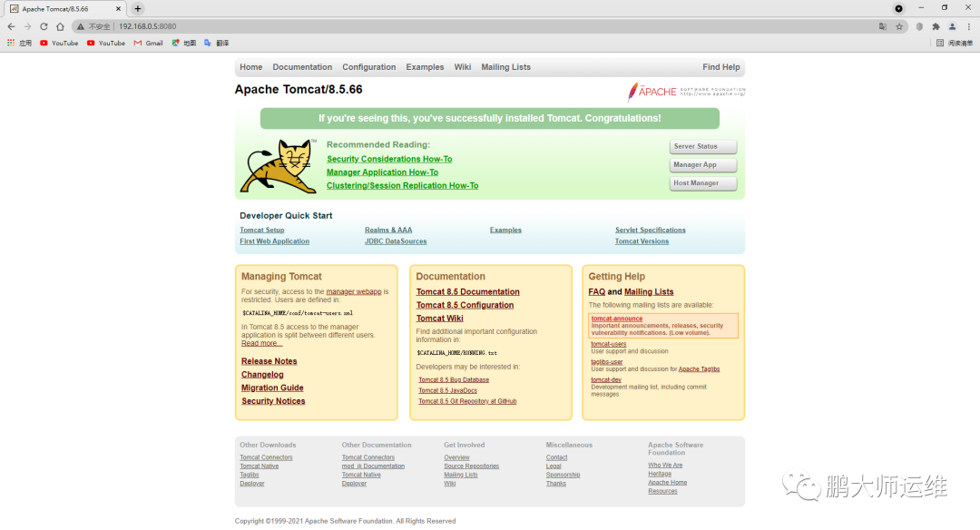Open JDBC DataSources link

pyautogui.click(x=396, y=241)
